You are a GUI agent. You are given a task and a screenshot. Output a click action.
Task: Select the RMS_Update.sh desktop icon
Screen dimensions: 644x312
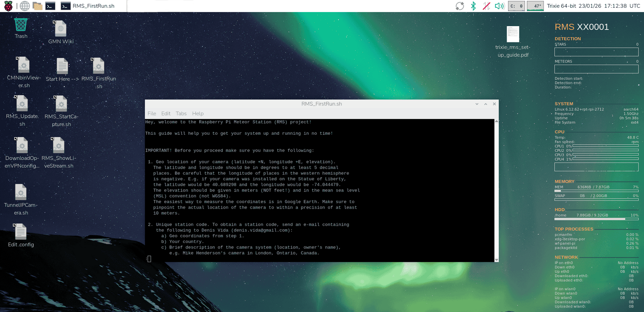coord(22,111)
